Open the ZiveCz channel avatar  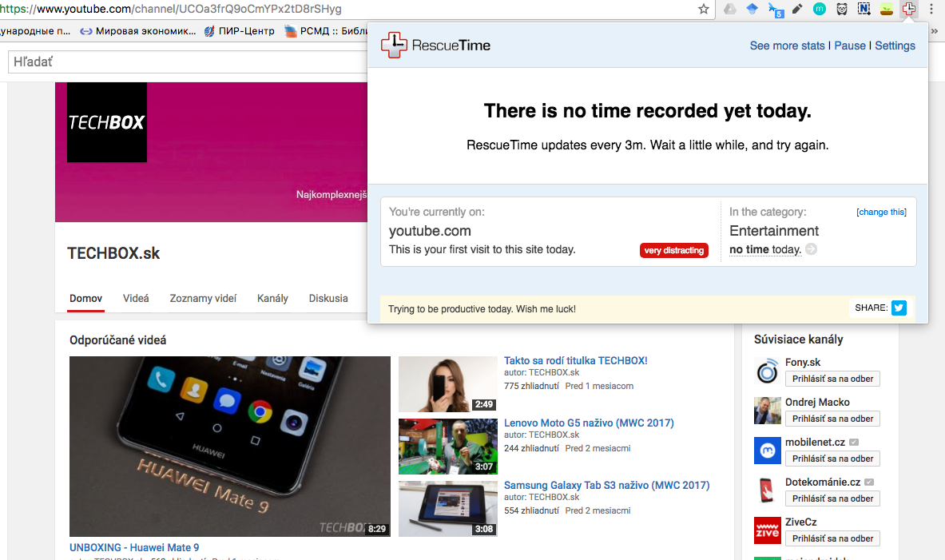point(767,530)
